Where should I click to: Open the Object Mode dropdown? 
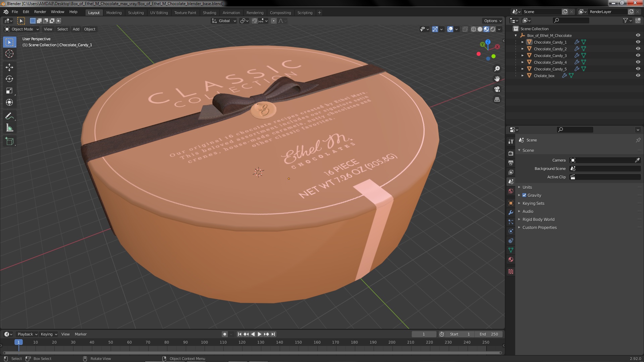pyautogui.click(x=22, y=29)
